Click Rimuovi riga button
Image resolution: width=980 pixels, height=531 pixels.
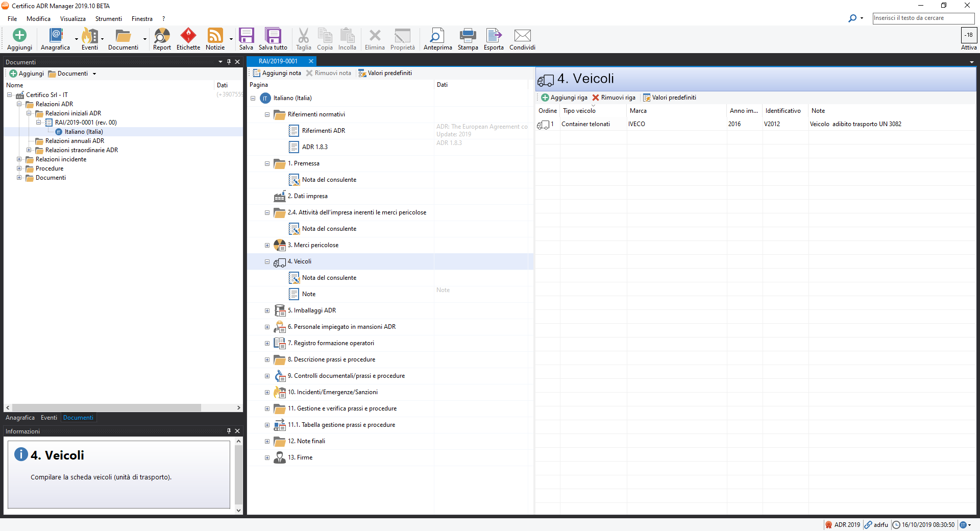pos(614,98)
